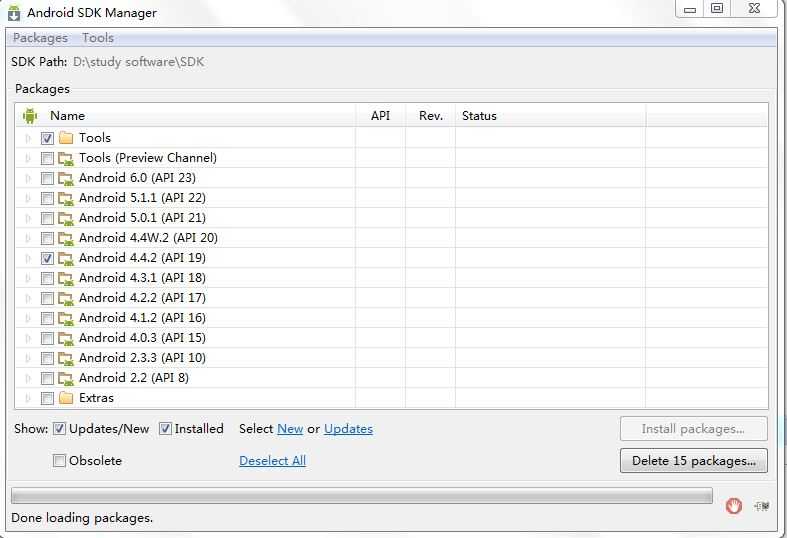Toggle the Updates/New show checkbox

[59, 429]
